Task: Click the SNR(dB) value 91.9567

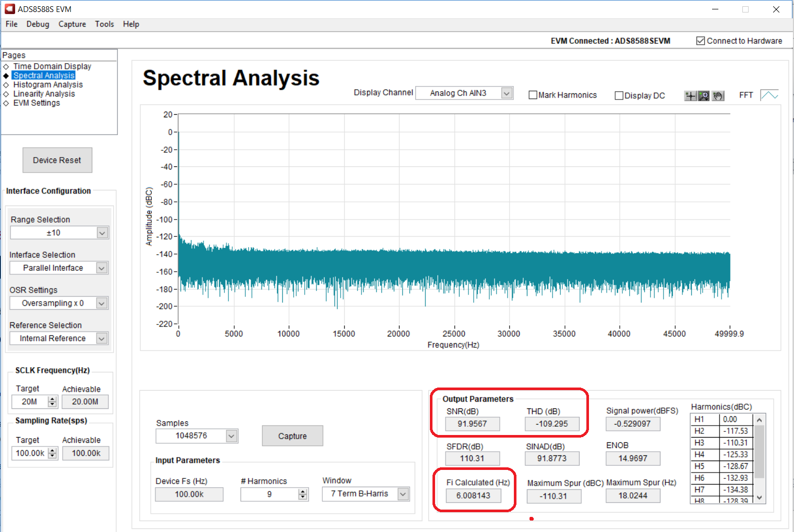Action: pyautogui.click(x=472, y=424)
